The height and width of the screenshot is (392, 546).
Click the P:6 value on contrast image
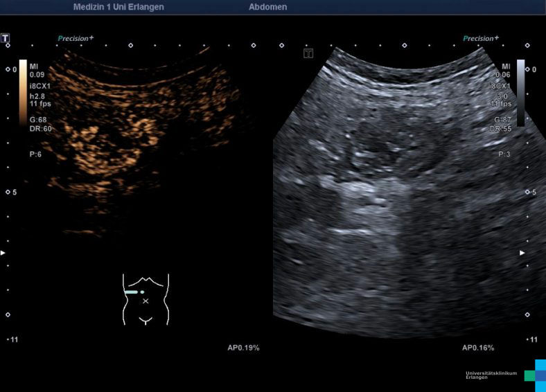(36, 154)
